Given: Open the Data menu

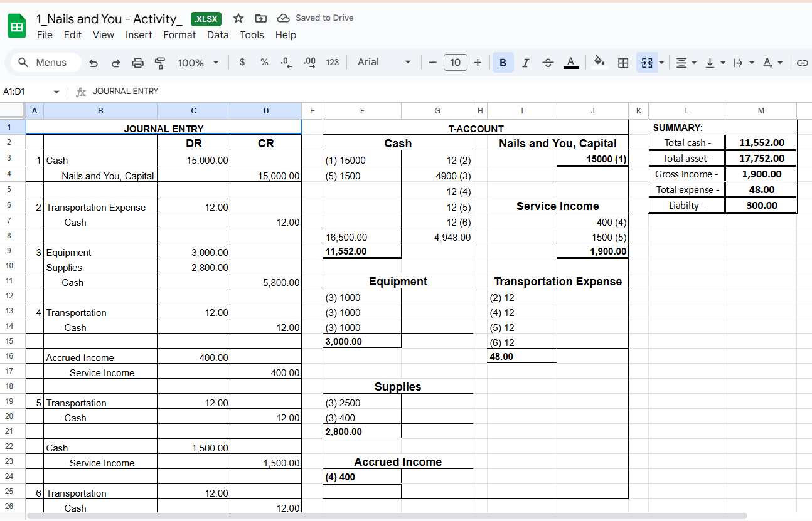Looking at the screenshot, I should point(218,35).
